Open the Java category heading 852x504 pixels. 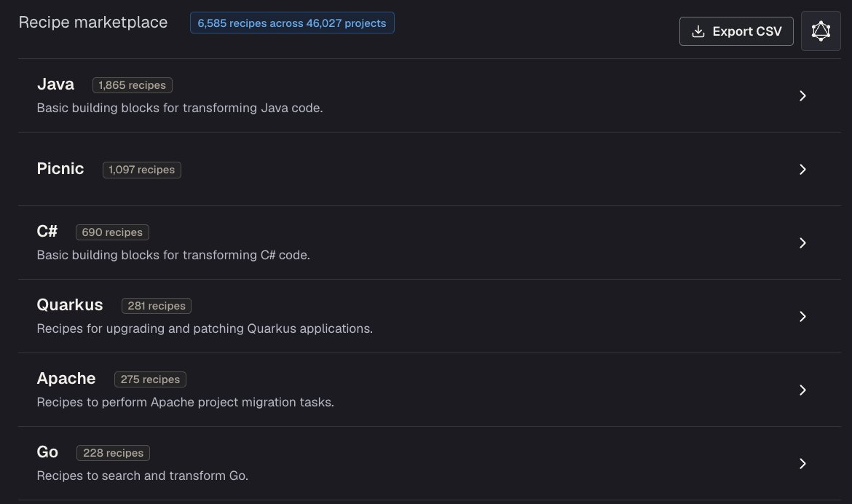pos(55,84)
